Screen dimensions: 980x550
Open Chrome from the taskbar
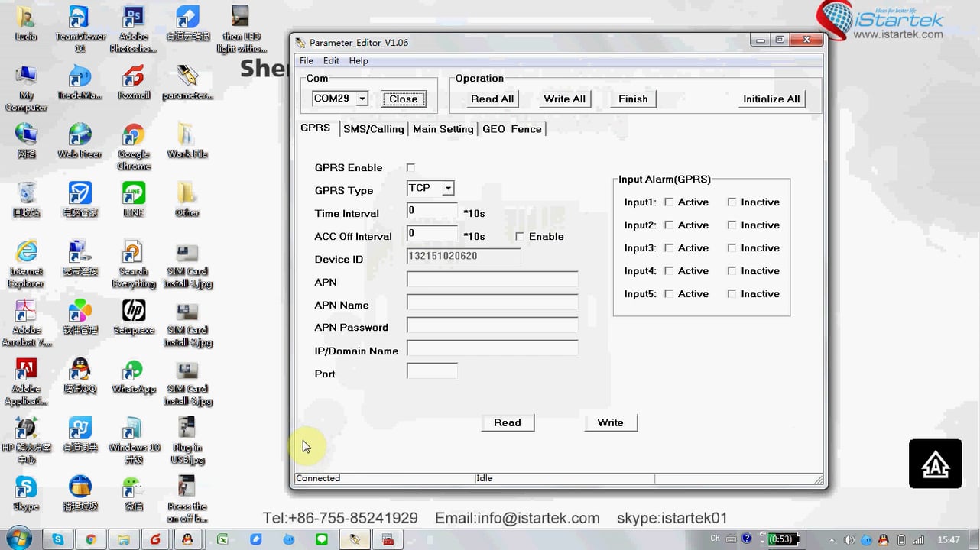click(91, 539)
